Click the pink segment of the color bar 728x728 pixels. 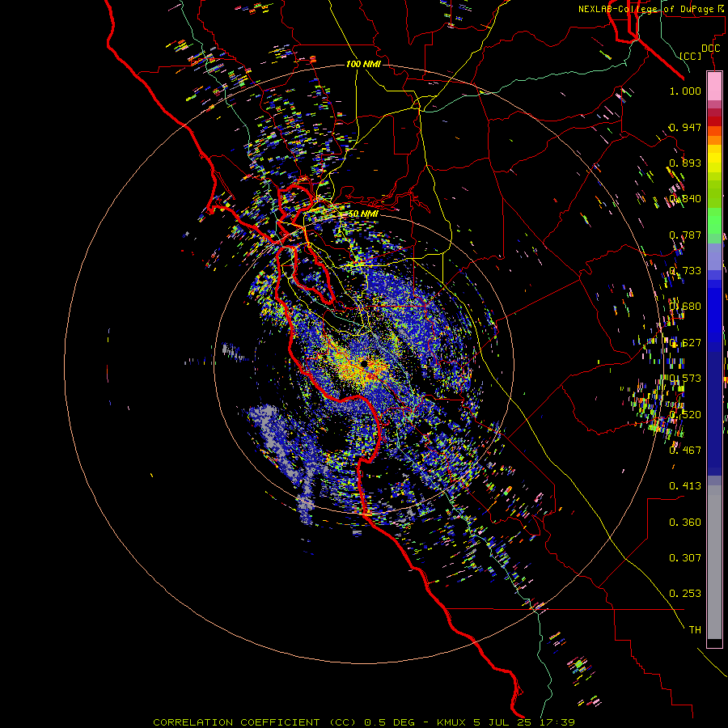[x=714, y=87]
